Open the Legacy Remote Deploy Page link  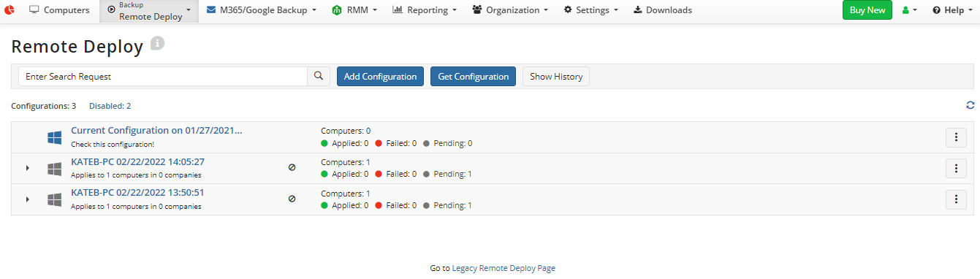[x=504, y=268]
